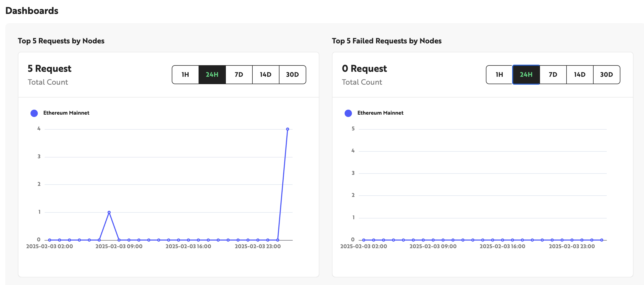Viewport: 644px width, 285px height.
Task: Select 30D range on Top 5 Requests chart
Action: (x=292, y=74)
